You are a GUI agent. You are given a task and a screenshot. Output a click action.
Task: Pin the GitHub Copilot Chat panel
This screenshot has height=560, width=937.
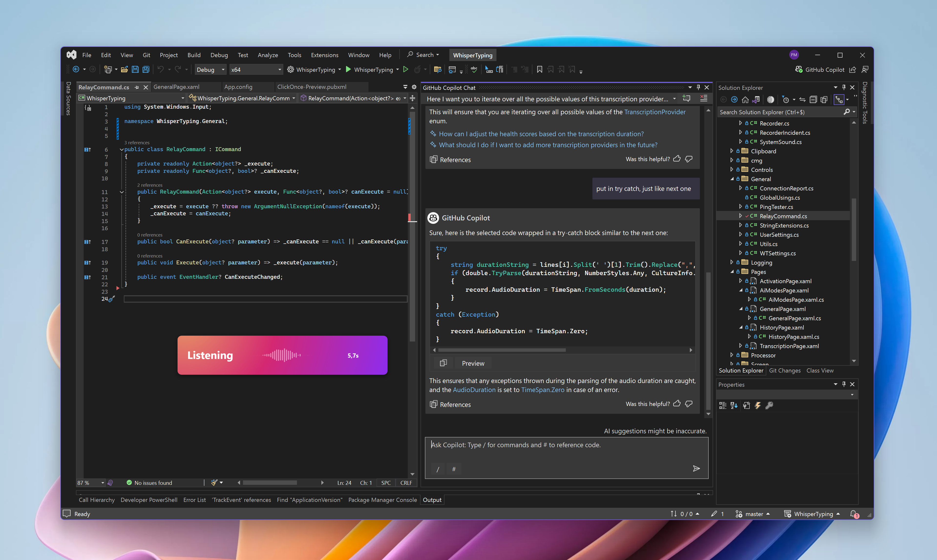tap(698, 87)
